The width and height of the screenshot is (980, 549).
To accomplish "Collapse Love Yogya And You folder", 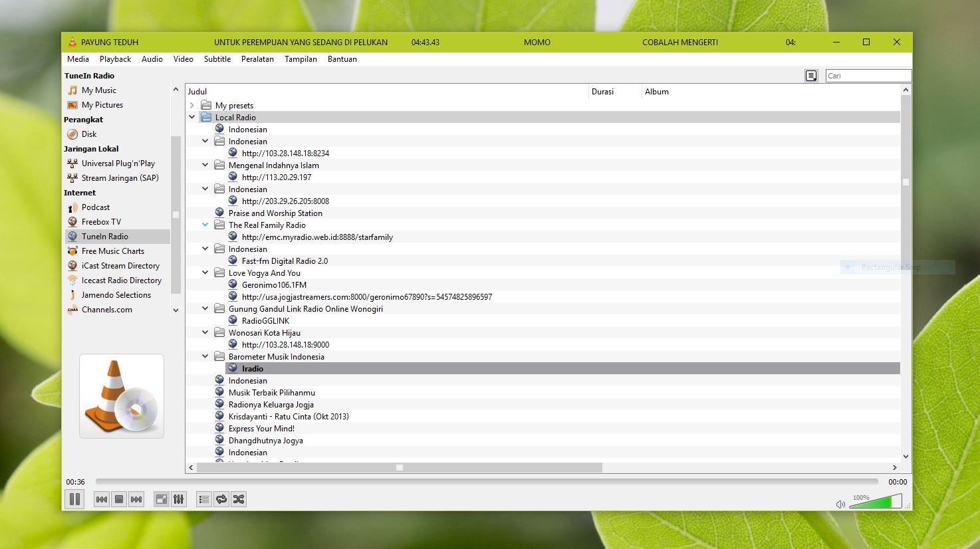I will [205, 273].
